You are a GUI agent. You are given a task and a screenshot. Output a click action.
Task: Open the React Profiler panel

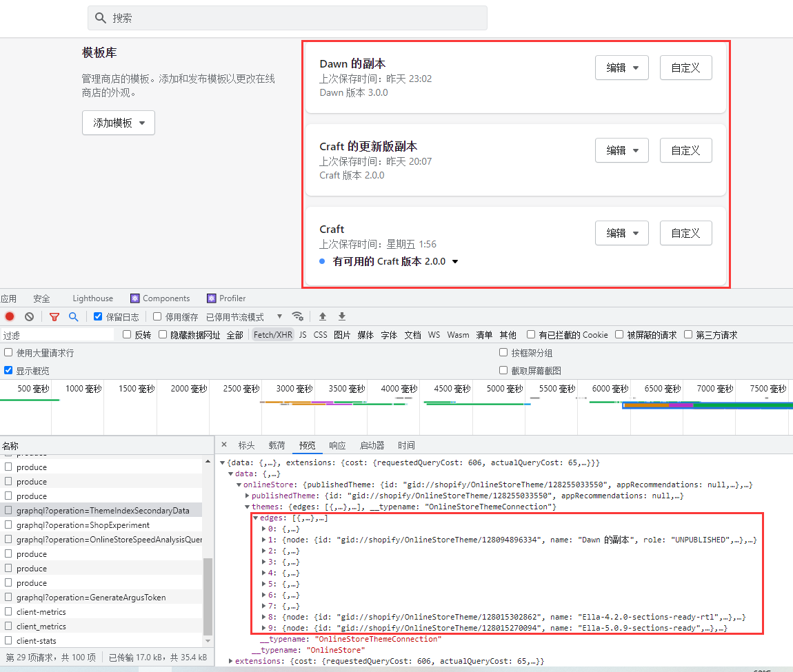click(226, 298)
